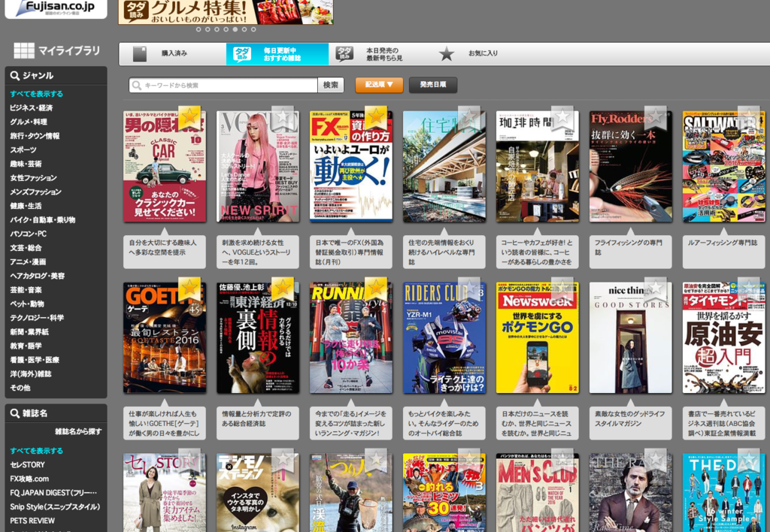
Task: Toggle favorite star on VOGUE cover
Action: pos(283,117)
